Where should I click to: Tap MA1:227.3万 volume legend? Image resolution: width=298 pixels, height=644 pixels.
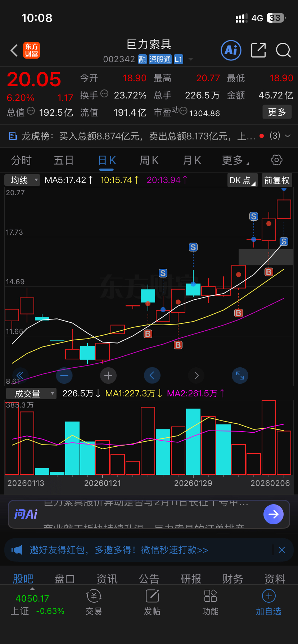click(134, 394)
